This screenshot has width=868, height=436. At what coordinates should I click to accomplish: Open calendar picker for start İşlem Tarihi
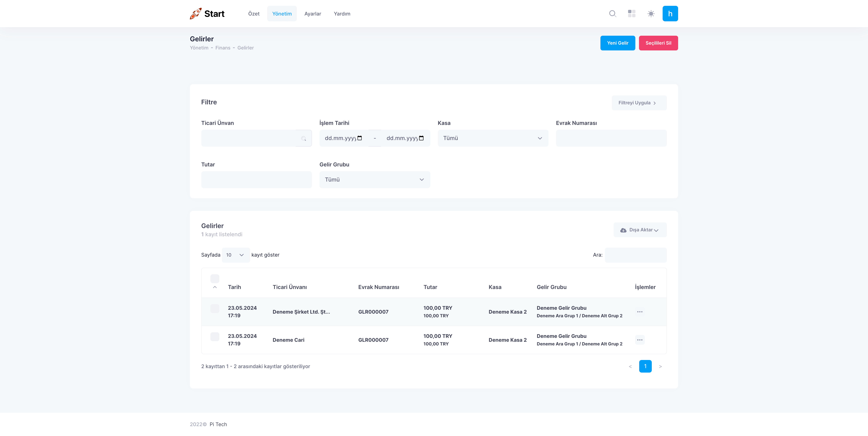click(x=360, y=138)
